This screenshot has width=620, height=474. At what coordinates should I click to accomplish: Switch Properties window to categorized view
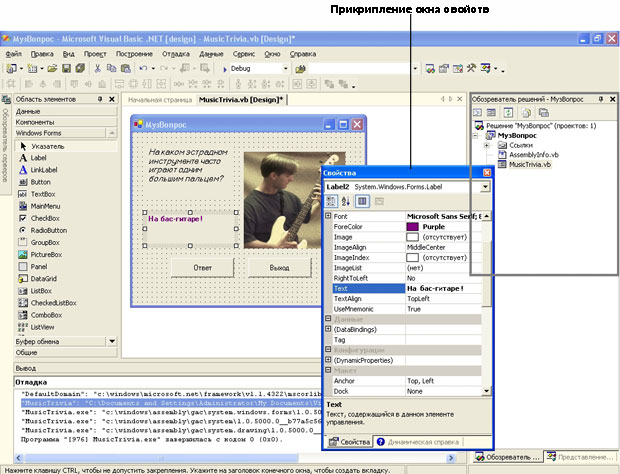pos(332,201)
